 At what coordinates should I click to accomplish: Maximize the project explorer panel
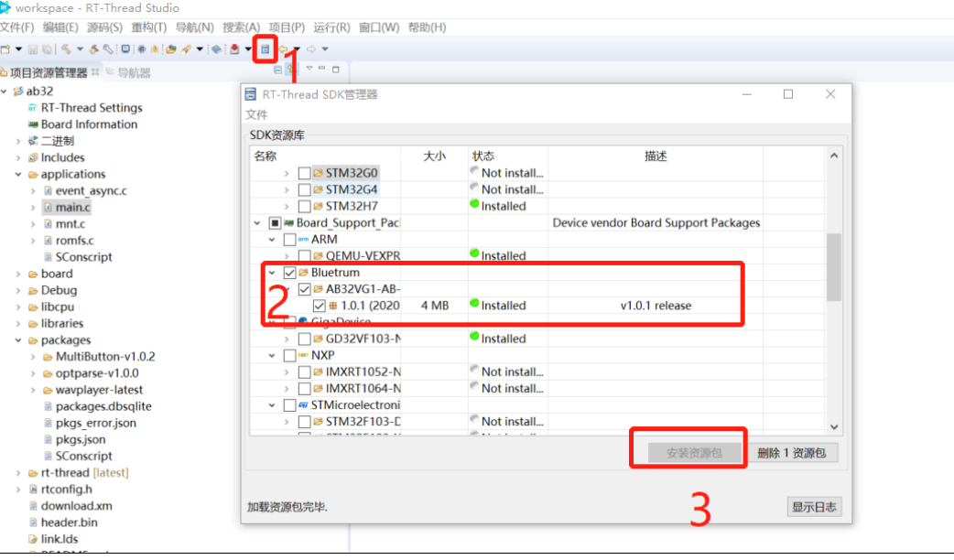click(x=335, y=70)
